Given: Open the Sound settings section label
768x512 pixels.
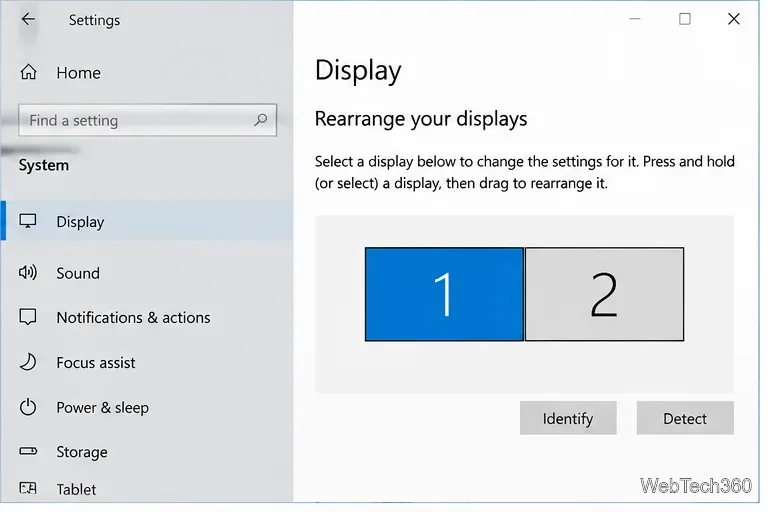Looking at the screenshot, I should pos(78,273).
